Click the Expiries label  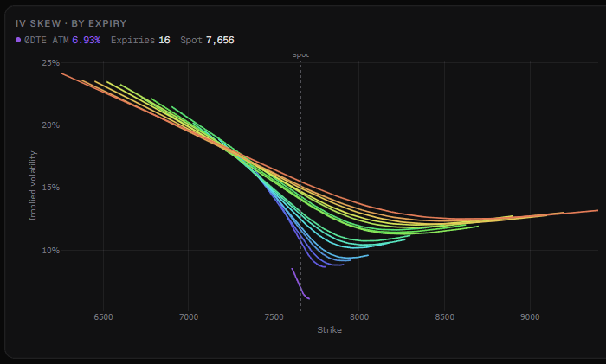[133, 40]
